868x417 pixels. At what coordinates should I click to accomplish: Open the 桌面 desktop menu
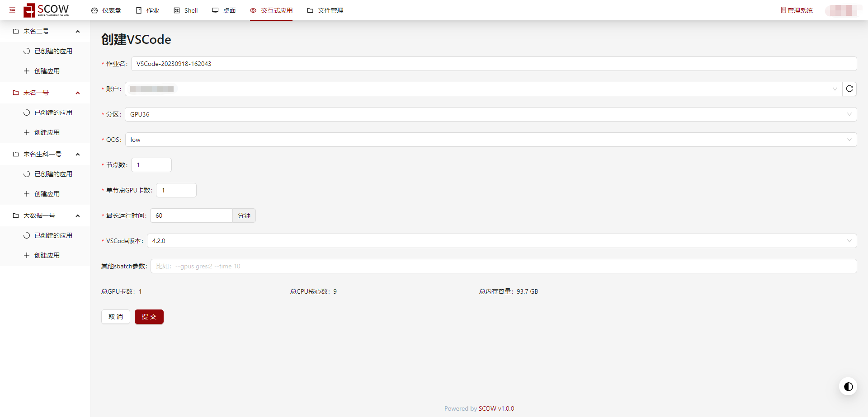tap(224, 10)
